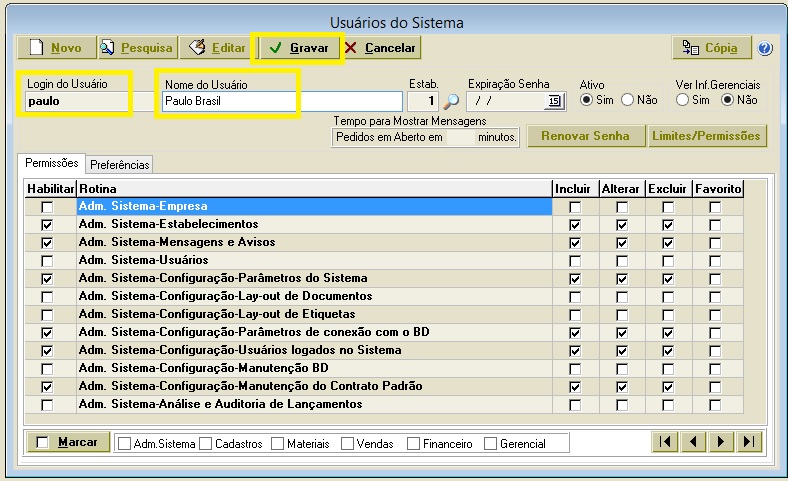Image resolution: width=788 pixels, height=481 pixels.
Task: Click the Marcar button
Action: click(68, 442)
